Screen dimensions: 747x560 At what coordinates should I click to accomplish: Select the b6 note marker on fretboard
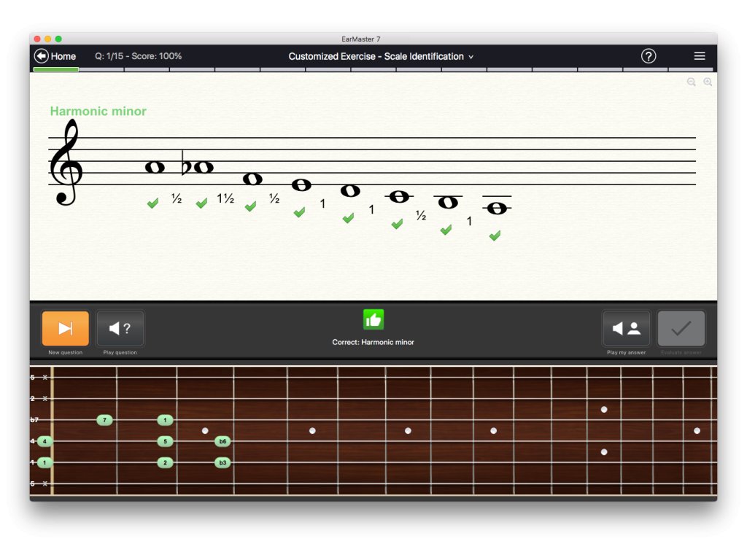tap(222, 441)
